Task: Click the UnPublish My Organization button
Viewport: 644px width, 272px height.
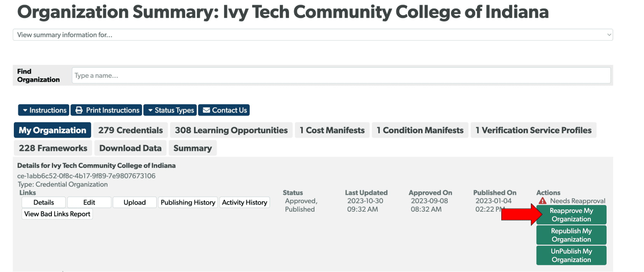Action: click(x=571, y=256)
